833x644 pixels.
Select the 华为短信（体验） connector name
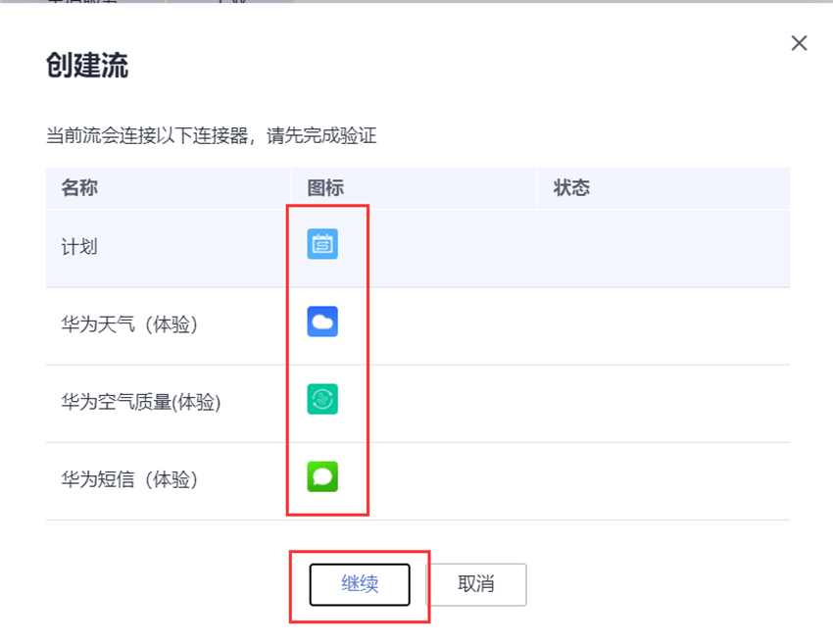click(129, 479)
